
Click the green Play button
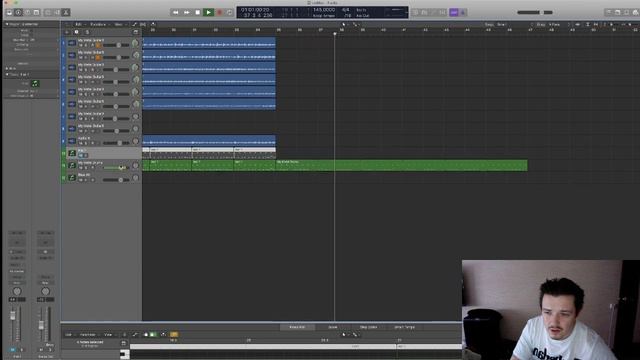click(209, 13)
